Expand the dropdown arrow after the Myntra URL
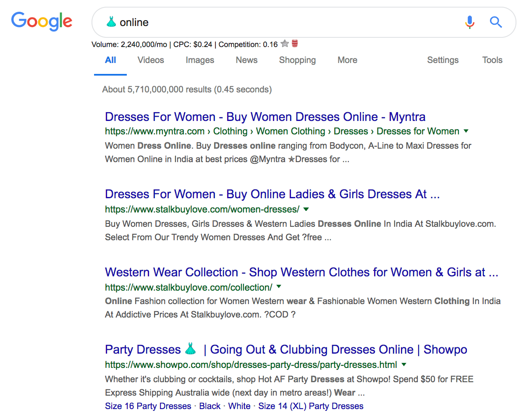 coord(466,131)
